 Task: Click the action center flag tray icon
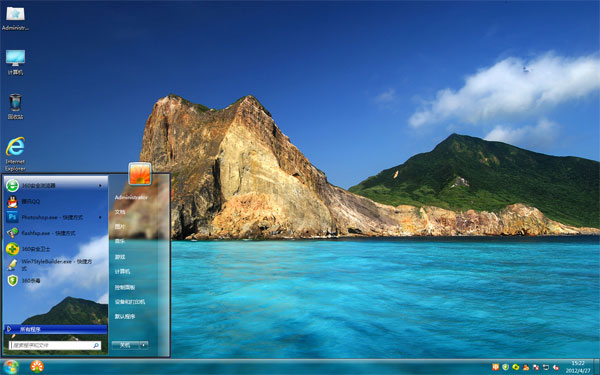(536, 367)
